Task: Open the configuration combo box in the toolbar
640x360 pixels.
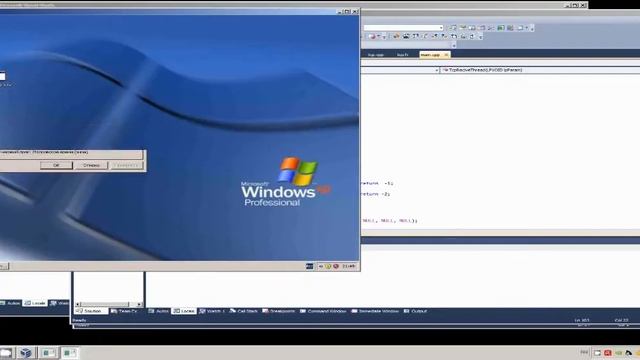Action: (x=403, y=28)
